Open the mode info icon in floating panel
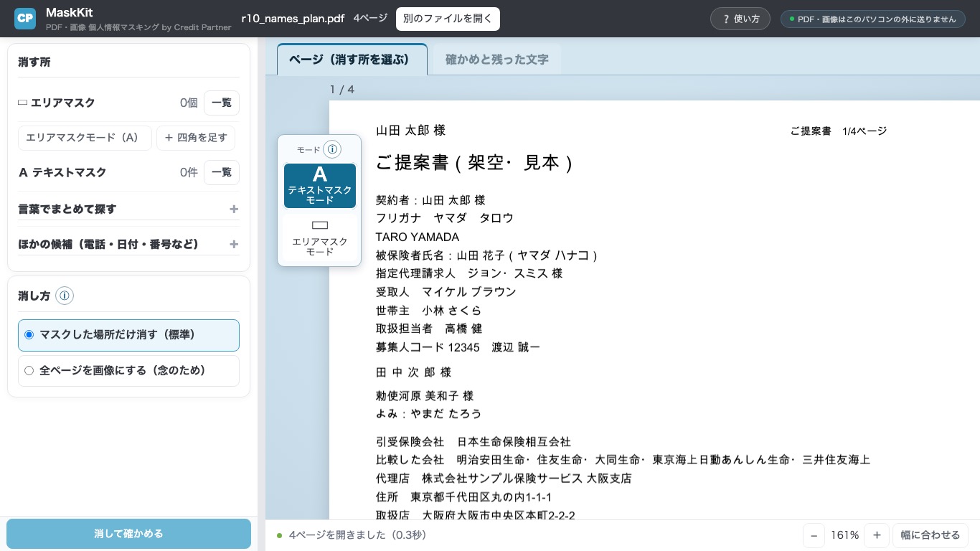 pyautogui.click(x=331, y=149)
